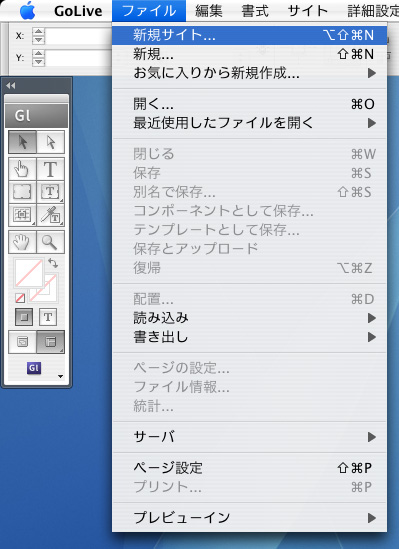This screenshot has width=399, height=549.
Task: Click the greyed 統計... entry
Action: click(249, 406)
